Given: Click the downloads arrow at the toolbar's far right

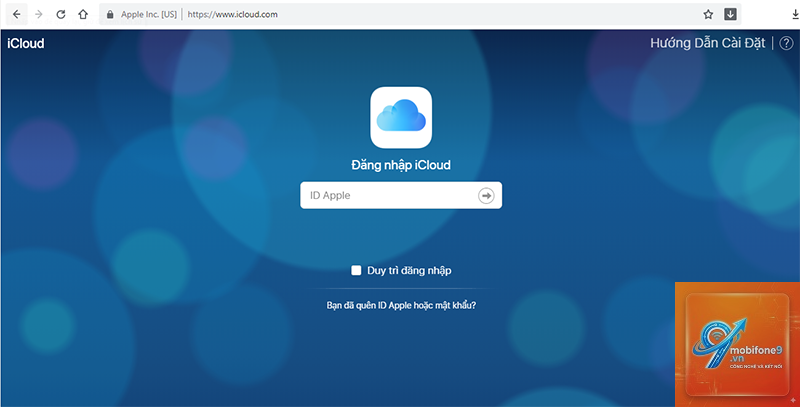Looking at the screenshot, I should [x=795, y=15].
